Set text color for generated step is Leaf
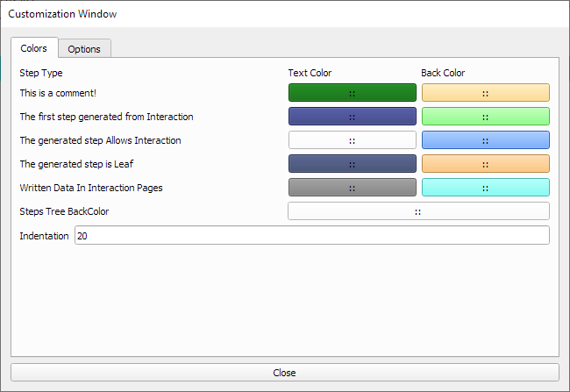The image size is (570, 392). pyautogui.click(x=352, y=164)
